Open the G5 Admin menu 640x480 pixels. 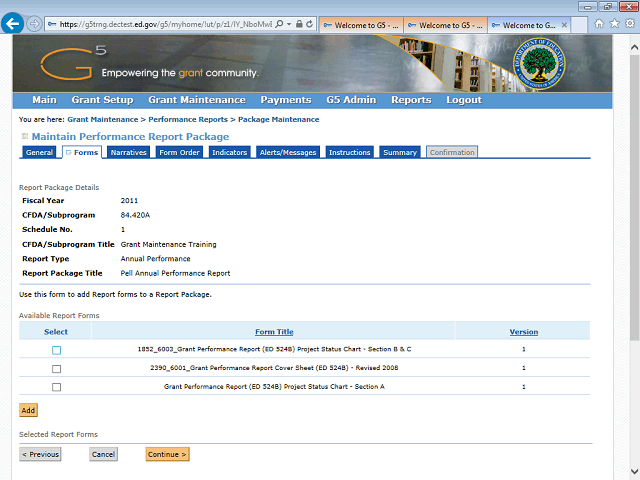(351, 100)
